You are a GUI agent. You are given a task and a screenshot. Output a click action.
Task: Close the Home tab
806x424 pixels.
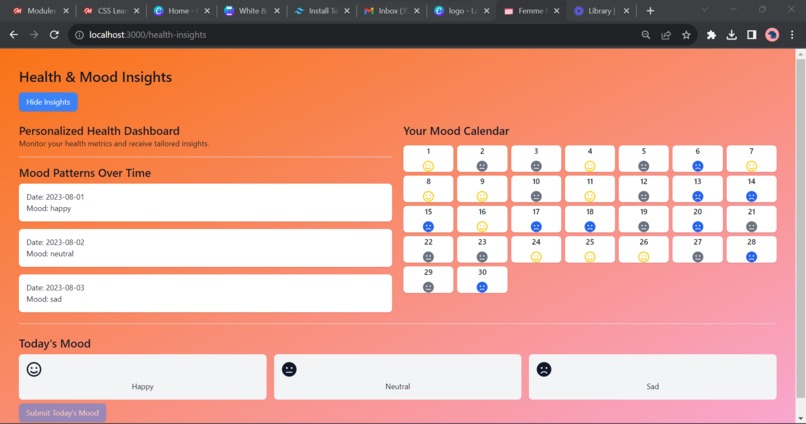point(207,11)
